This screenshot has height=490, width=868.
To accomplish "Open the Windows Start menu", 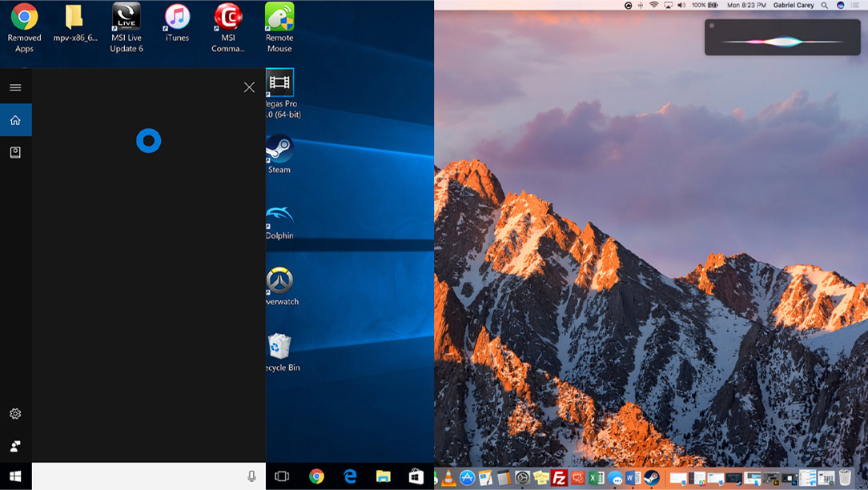I will (15, 476).
